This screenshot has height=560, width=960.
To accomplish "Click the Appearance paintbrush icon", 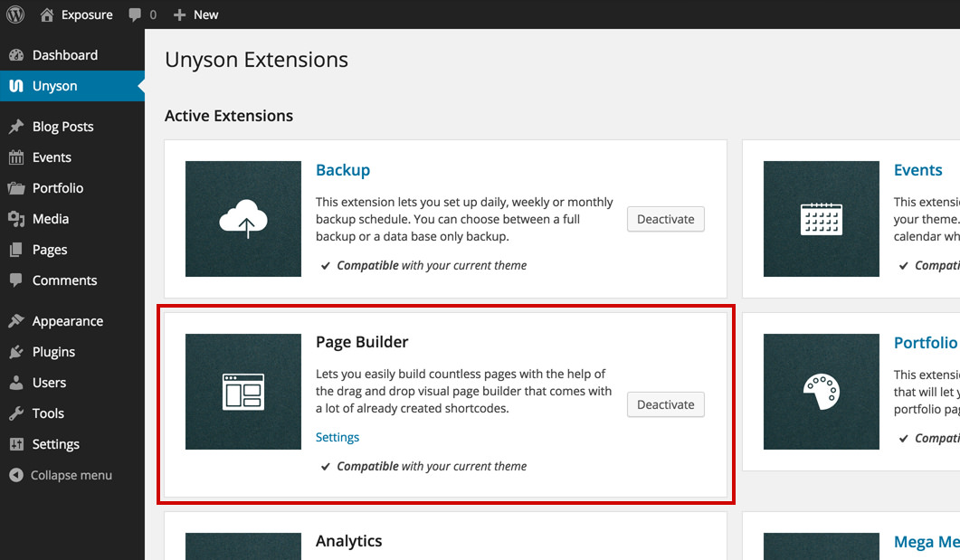I will [x=16, y=320].
